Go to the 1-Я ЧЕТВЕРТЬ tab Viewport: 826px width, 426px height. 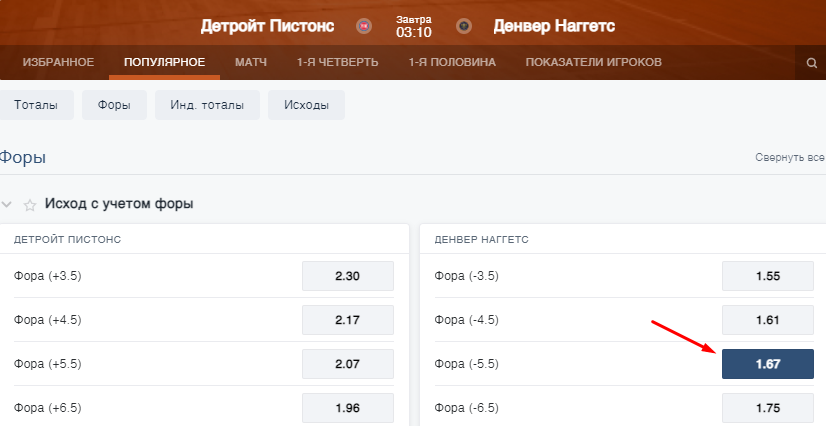click(338, 62)
